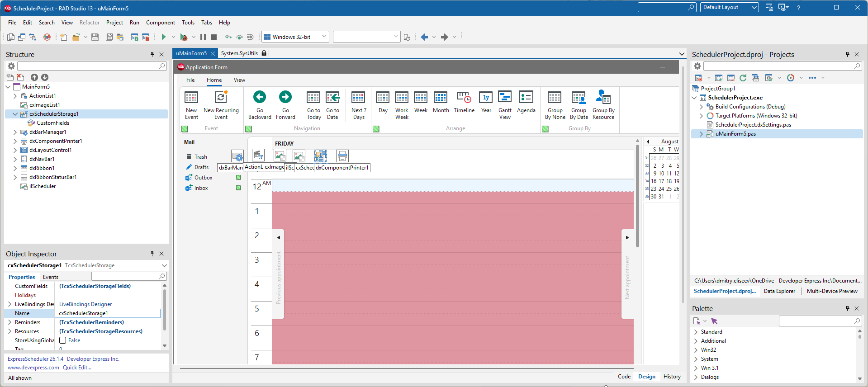Click the Quick Edit... link

tap(77, 368)
